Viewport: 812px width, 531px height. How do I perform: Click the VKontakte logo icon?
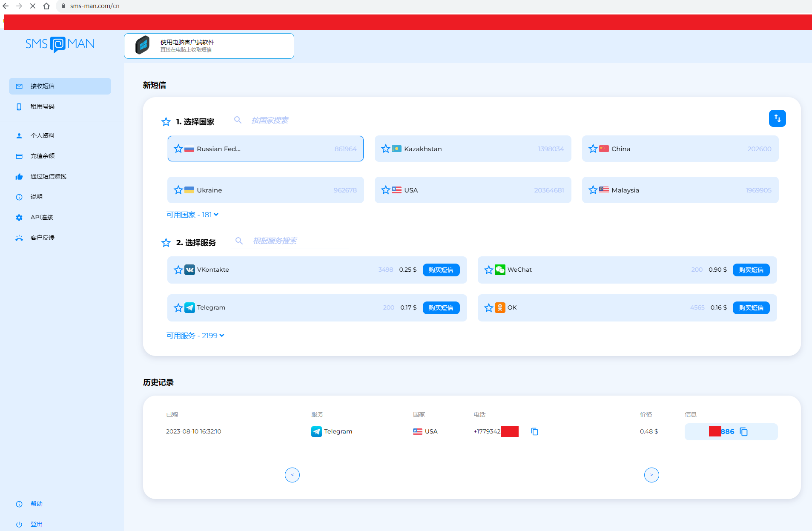(190, 270)
